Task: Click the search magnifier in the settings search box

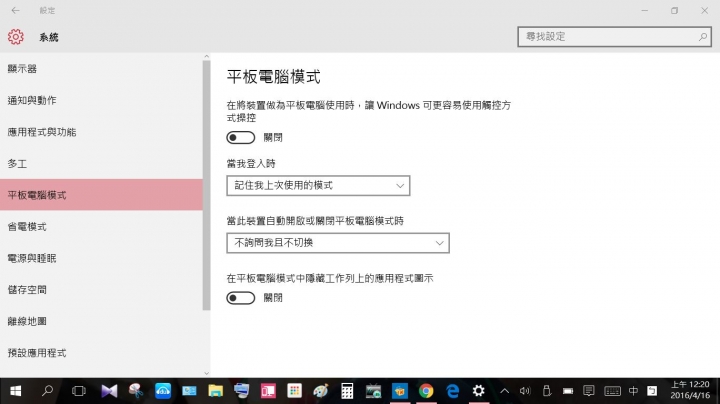Action: tap(703, 37)
